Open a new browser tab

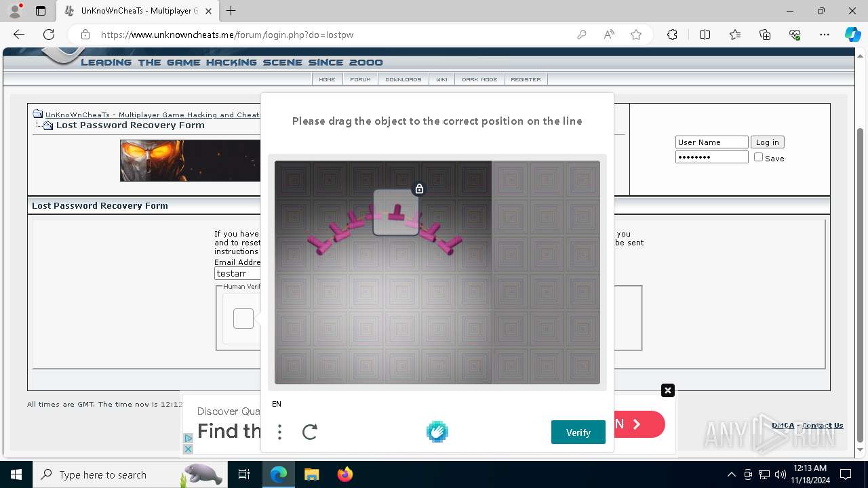click(231, 11)
